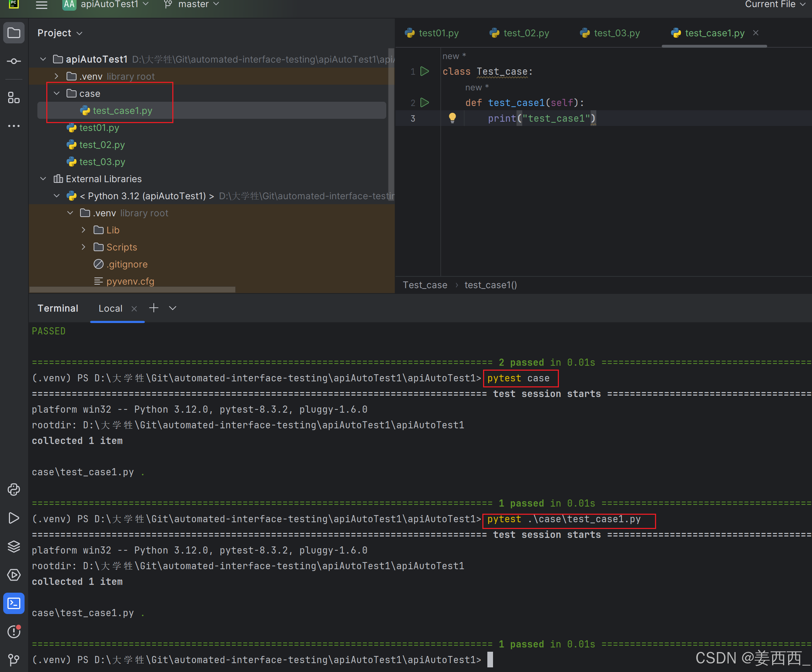Collapse External Libraries node
This screenshot has width=812, height=672.
pyautogui.click(x=43, y=179)
